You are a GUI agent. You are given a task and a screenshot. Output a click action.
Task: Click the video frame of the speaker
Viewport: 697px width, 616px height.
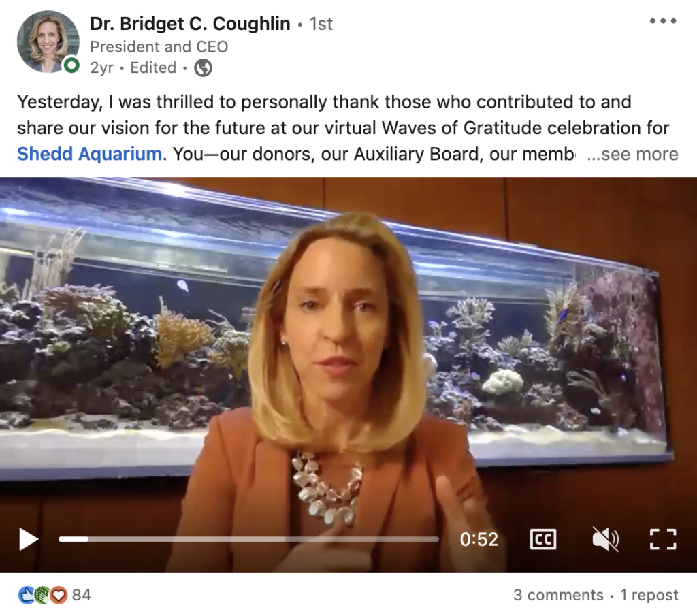coord(348,355)
